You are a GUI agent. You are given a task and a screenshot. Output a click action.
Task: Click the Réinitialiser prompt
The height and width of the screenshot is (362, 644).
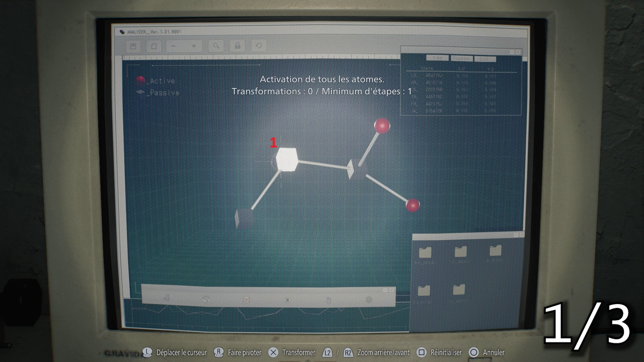(x=440, y=352)
